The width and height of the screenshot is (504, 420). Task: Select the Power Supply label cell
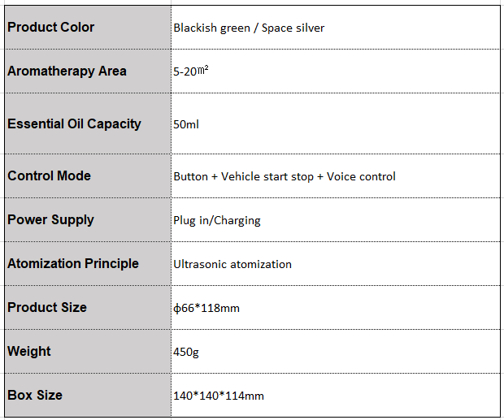pos(88,220)
